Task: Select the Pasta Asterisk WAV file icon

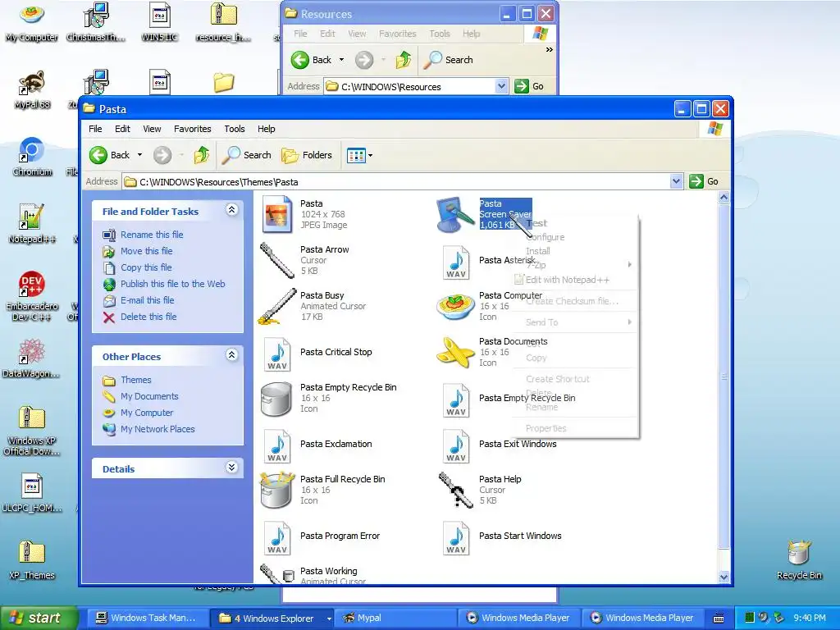Action: tap(456, 262)
